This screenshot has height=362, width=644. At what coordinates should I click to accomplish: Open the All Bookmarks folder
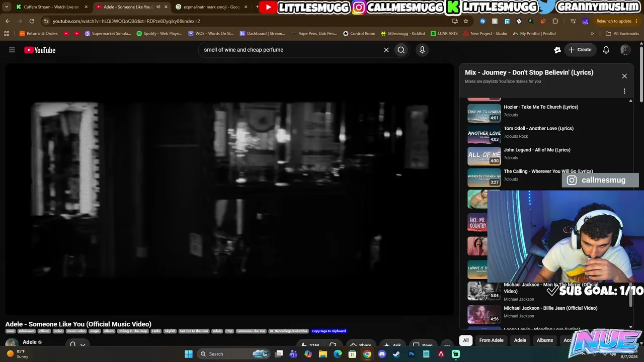click(622, 34)
